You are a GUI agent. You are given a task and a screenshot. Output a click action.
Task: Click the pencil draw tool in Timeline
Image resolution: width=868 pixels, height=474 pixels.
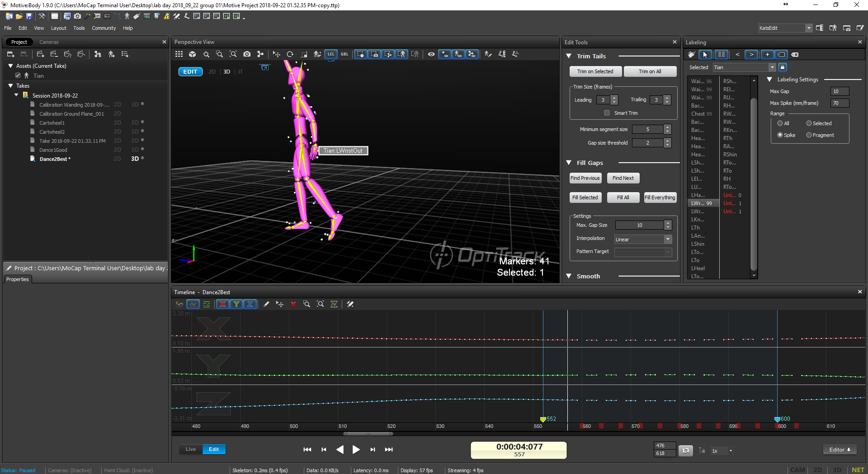(x=266, y=304)
